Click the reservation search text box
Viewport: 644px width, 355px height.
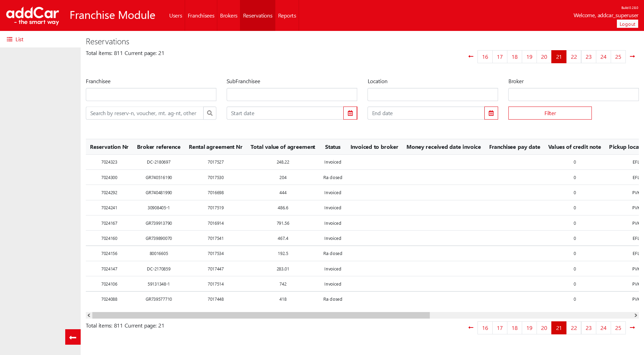(x=145, y=113)
